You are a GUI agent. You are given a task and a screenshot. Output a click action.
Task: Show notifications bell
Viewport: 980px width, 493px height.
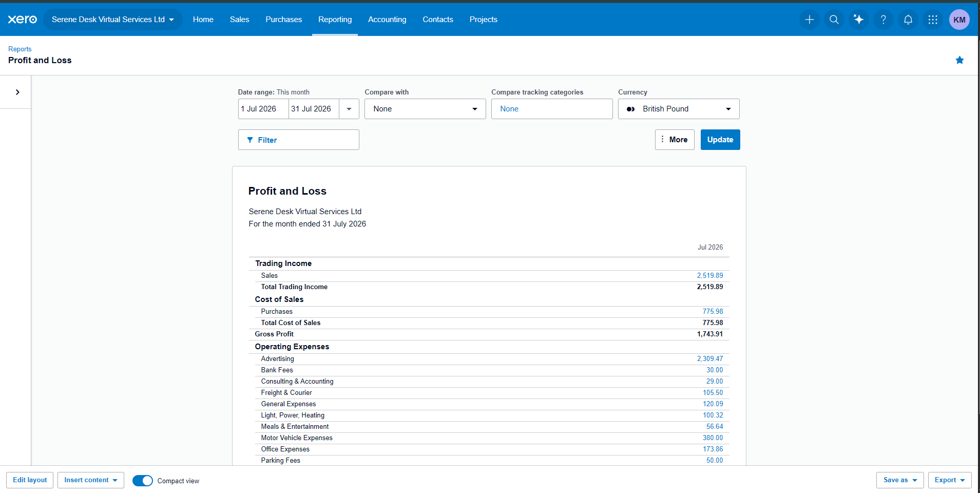pos(908,20)
